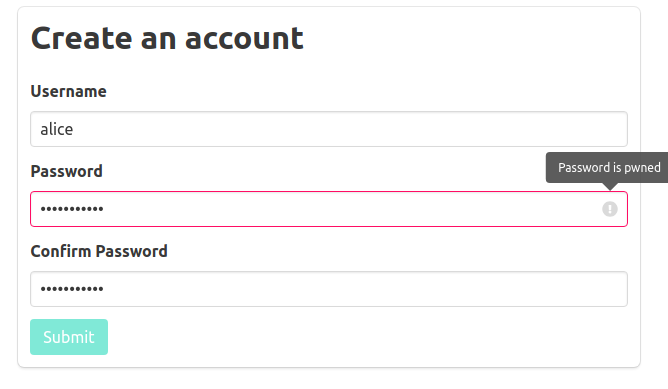Click masked dots in Confirm Password field

[72, 289]
